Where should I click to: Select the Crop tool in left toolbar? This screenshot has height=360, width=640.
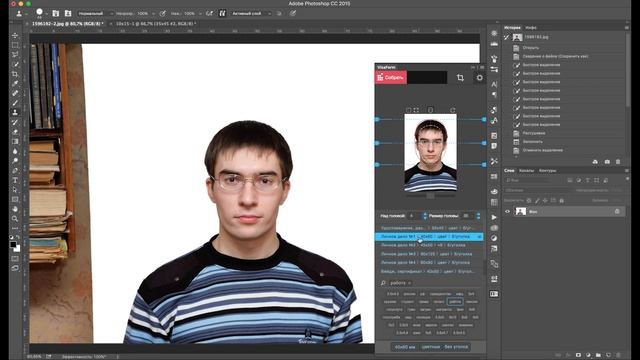[15, 74]
